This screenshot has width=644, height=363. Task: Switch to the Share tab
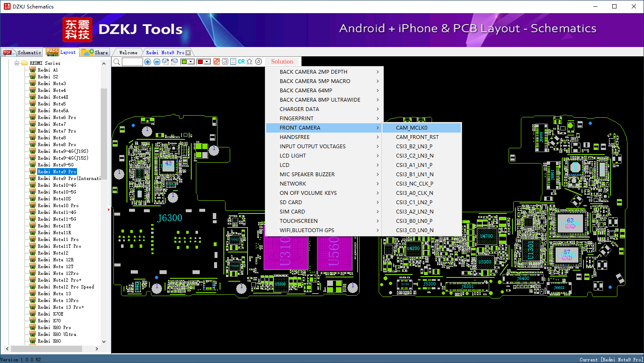click(x=95, y=53)
